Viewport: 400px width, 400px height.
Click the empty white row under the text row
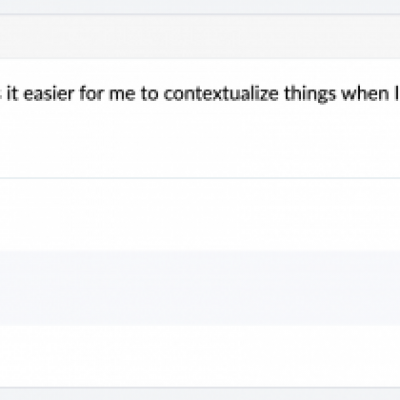pyautogui.click(x=200, y=214)
